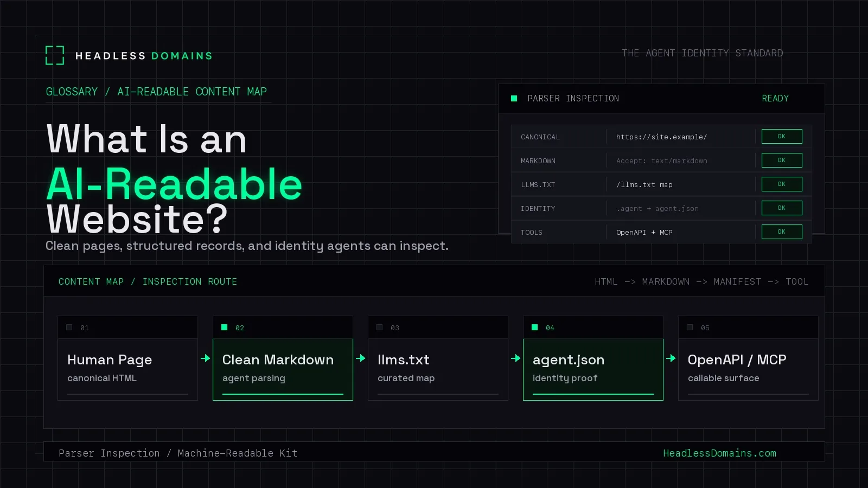This screenshot has height=488, width=868.
Task: Click the CANONICAL row label
Action: point(540,137)
